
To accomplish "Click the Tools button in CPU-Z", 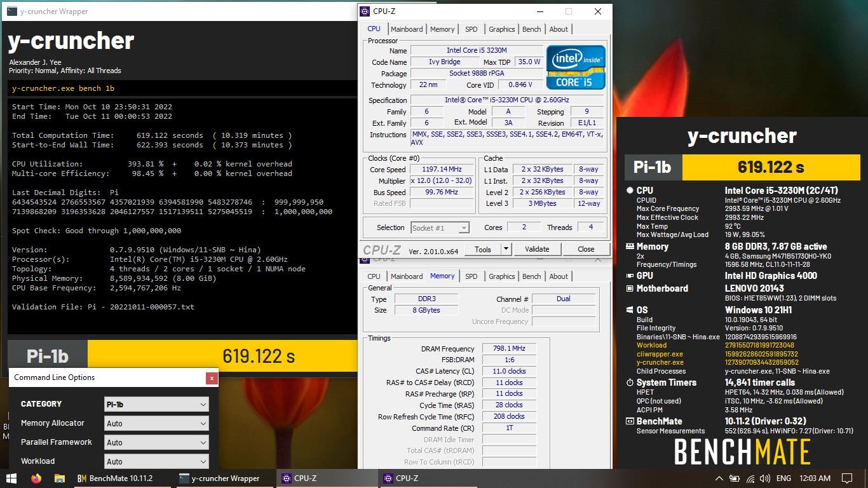I will (x=483, y=249).
